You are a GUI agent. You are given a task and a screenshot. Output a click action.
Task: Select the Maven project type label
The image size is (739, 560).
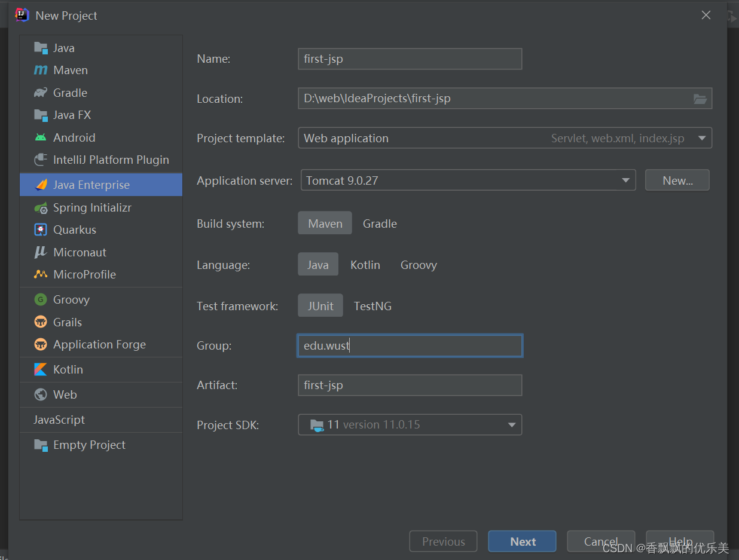(71, 70)
